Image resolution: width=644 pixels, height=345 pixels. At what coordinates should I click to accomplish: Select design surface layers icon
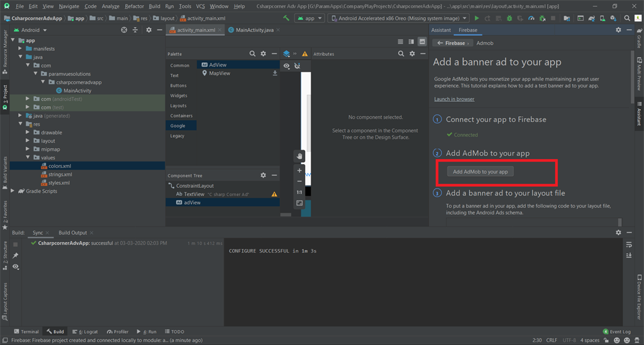pos(287,54)
